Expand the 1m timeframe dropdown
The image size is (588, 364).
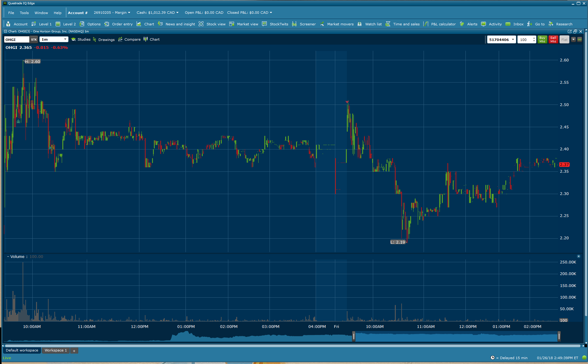[65, 39]
